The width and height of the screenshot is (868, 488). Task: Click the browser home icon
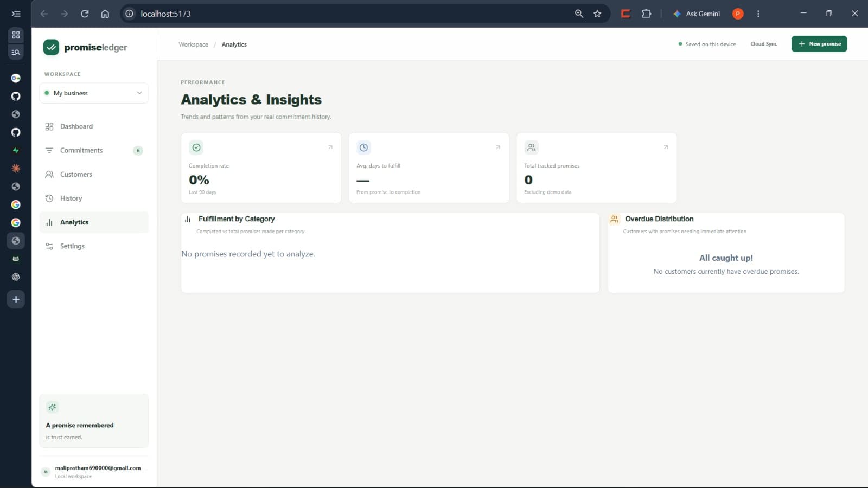click(105, 14)
